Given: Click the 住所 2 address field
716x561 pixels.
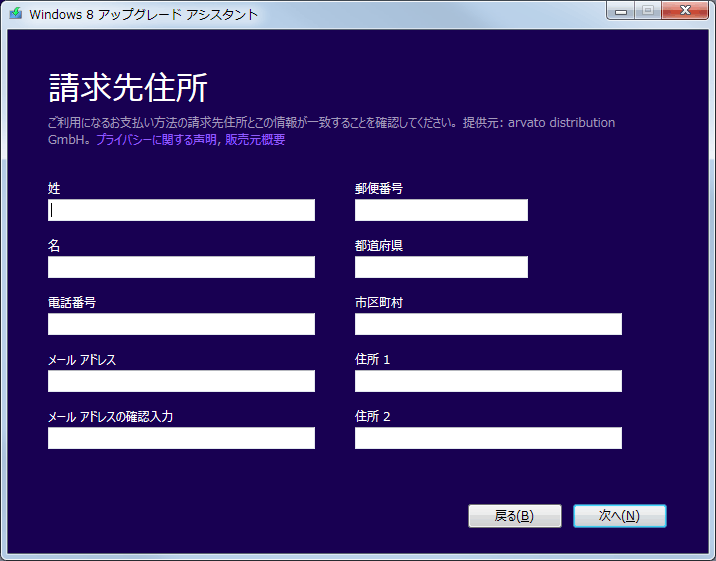Looking at the screenshot, I should click(x=488, y=438).
